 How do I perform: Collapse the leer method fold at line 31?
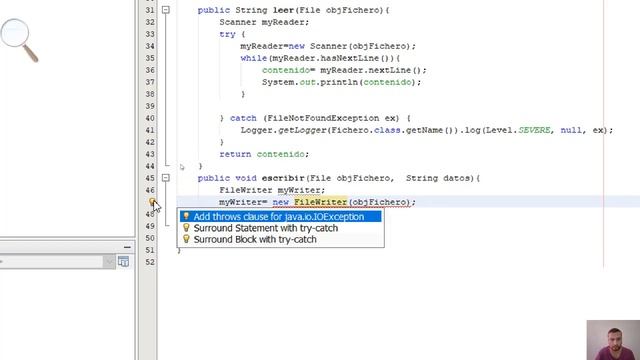pos(166,10)
